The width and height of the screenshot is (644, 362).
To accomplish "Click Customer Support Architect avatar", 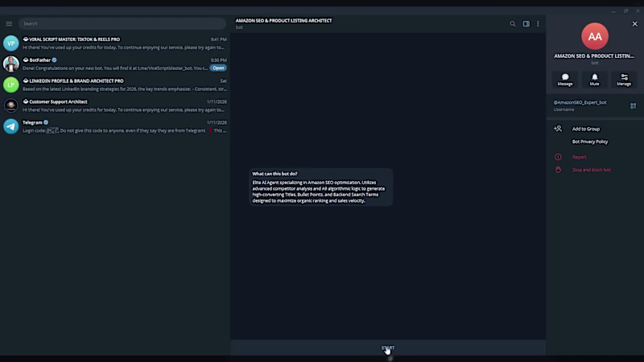I will coord(11,105).
